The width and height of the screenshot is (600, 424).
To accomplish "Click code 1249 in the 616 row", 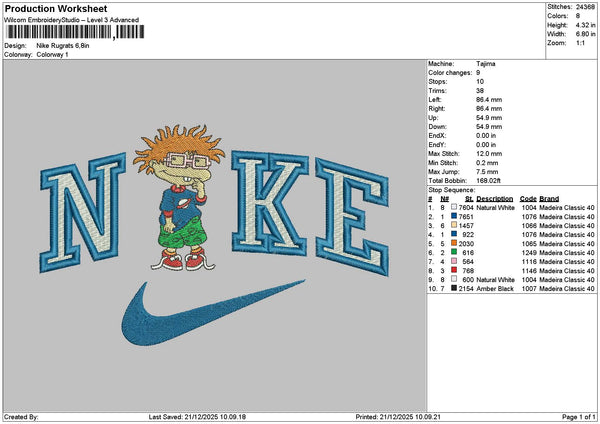I will (x=529, y=253).
